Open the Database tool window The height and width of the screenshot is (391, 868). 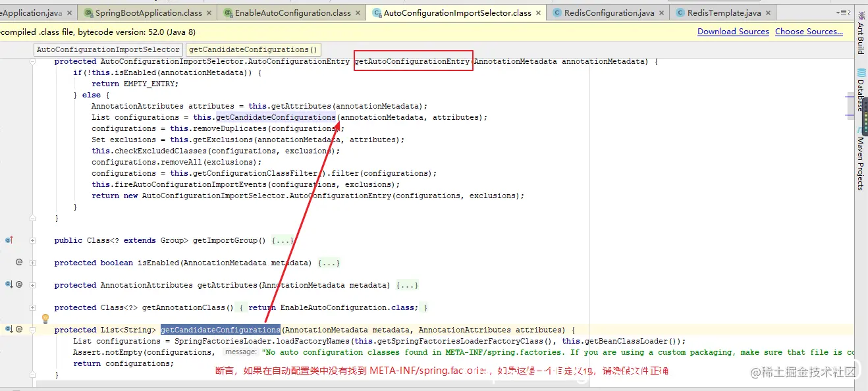click(x=861, y=90)
